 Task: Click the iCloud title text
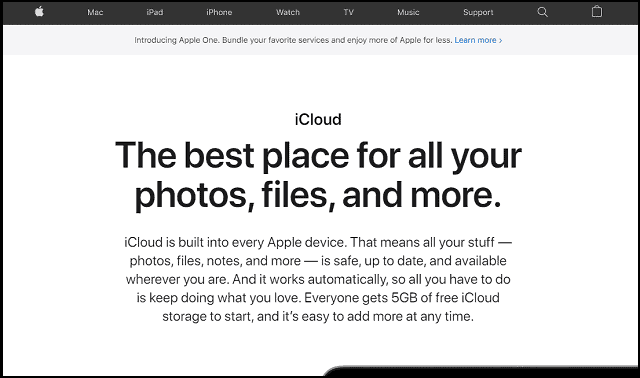click(318, 120)
